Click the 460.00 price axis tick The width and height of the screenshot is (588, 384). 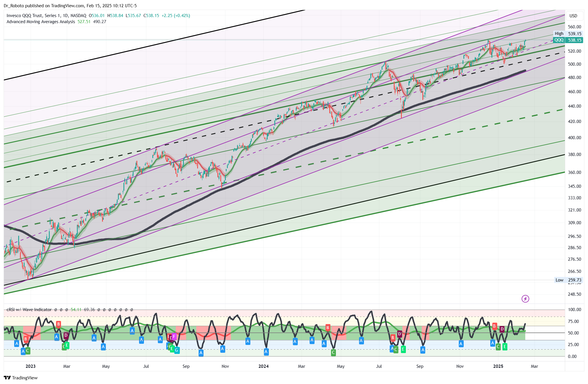tap(574, 92)
